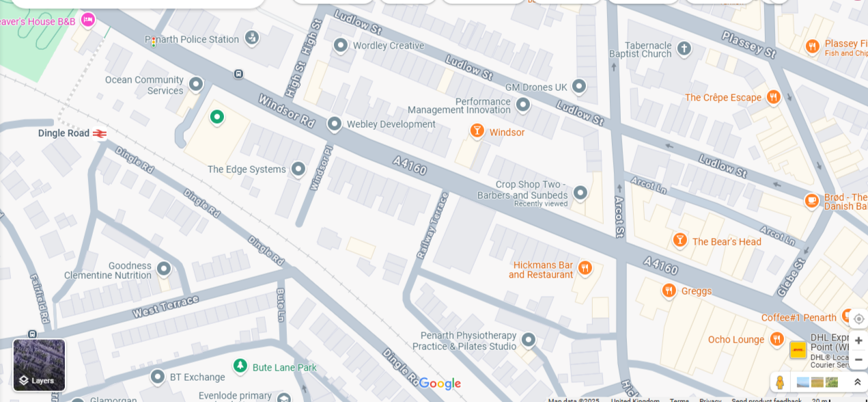Click the Crop Shop Two barbers pin
Image resolution: width=868 pixels, height=402 pixels.
click(x=580, y=193)
